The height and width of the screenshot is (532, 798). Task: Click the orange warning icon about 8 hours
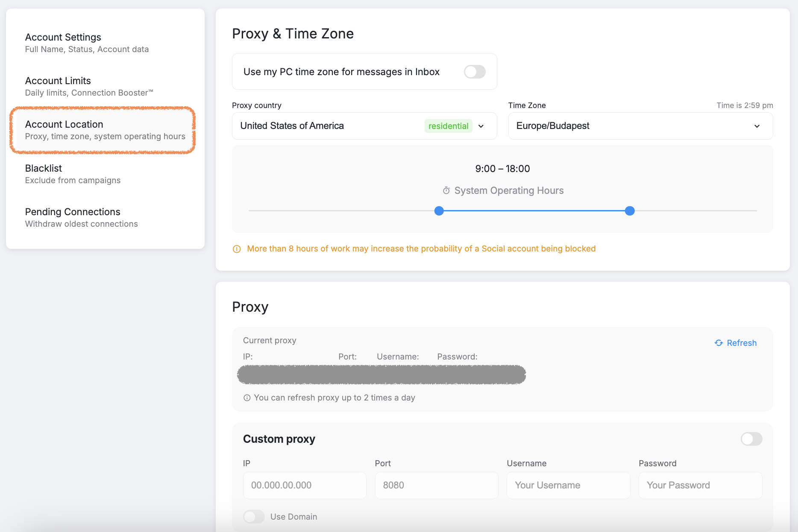[237, 249]
